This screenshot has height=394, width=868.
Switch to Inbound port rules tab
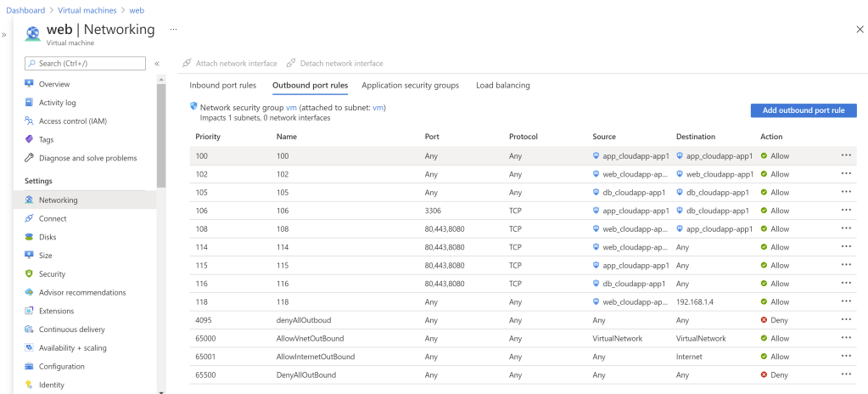click(x=222, y=85)
